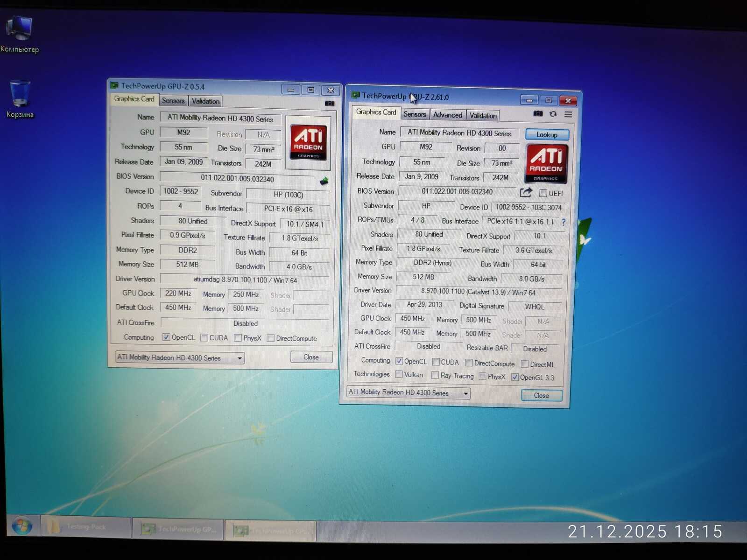Switch to Sensors tab in GPU-Z 2.61.0
This screenshot has height=560, width=747.
(415, 114)
